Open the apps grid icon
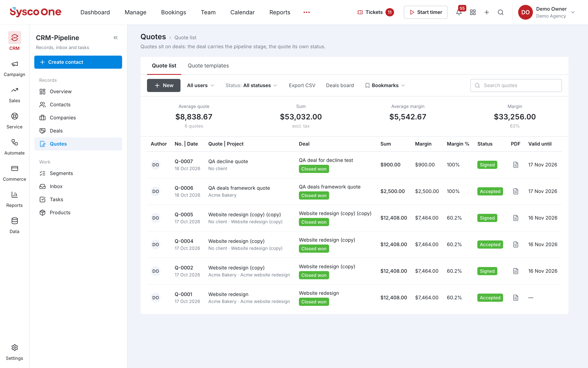This screenshot has height=368, width=588. pyautogui.click(x=473, y=12)
